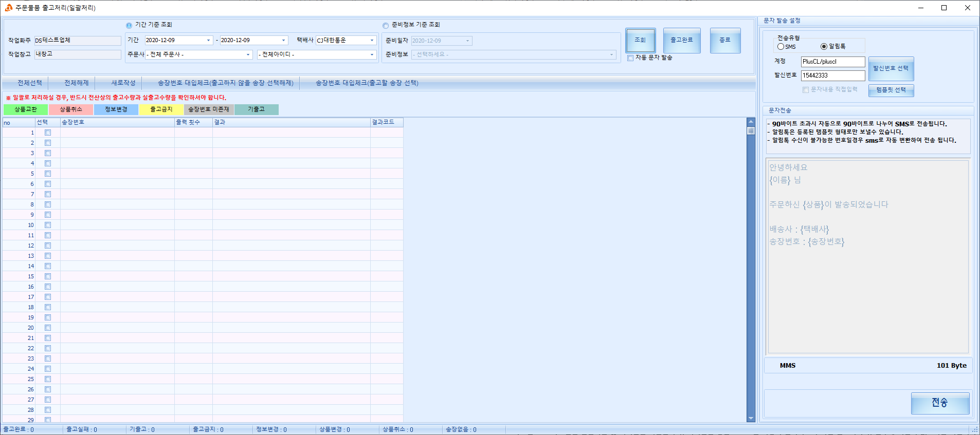Open the 전체아이디 dropdown
This screenshot has width=980, height=435.
[x=372, y=54]
